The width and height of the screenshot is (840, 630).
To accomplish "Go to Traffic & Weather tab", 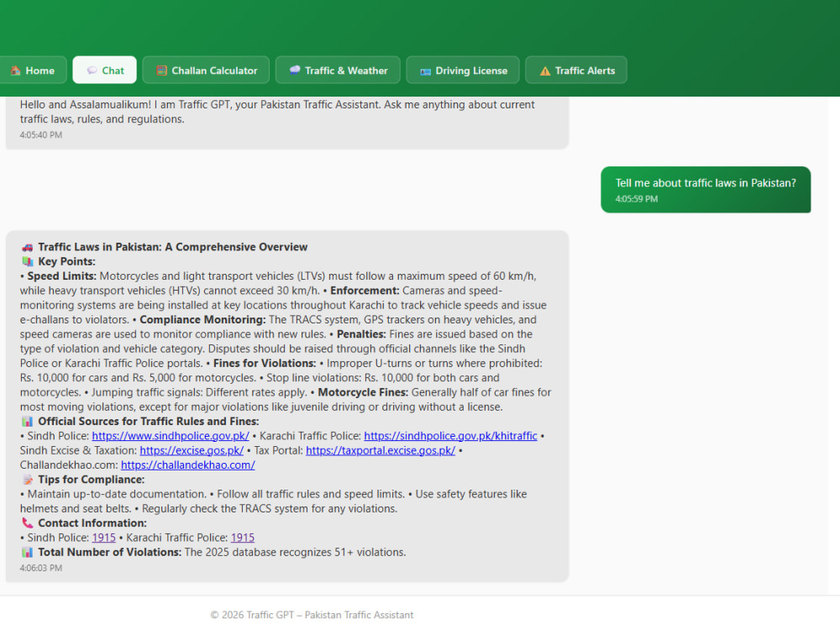I will [x=338, y=71].
